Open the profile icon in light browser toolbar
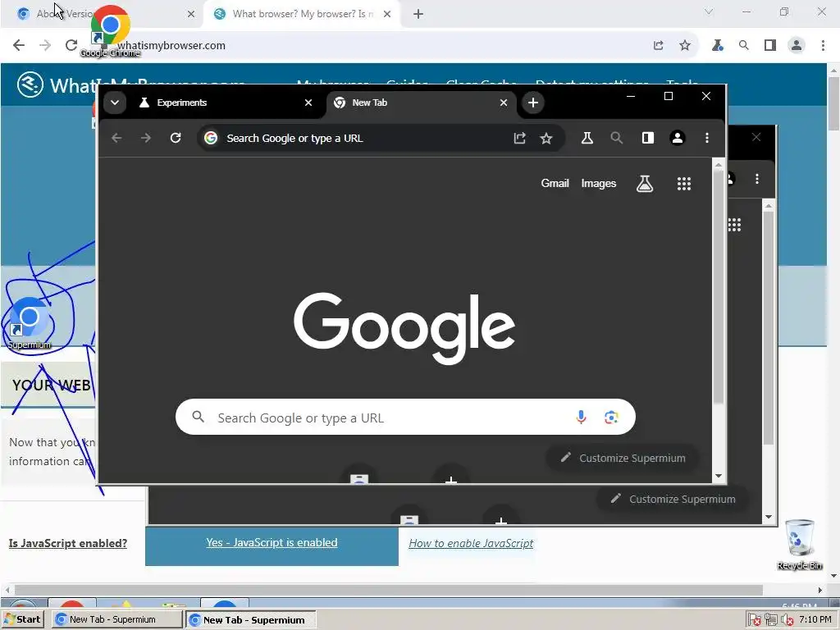 [797, 46]
